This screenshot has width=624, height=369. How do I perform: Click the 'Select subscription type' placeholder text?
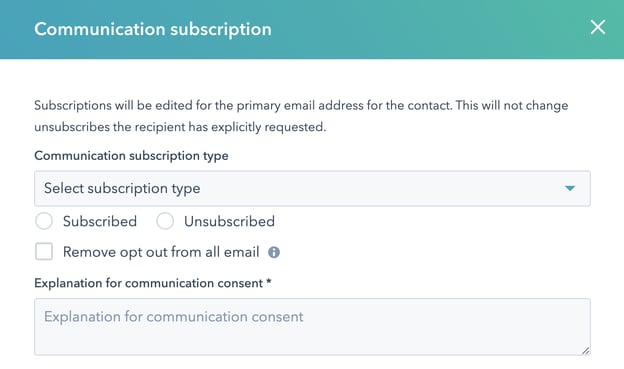pos(122,188)
